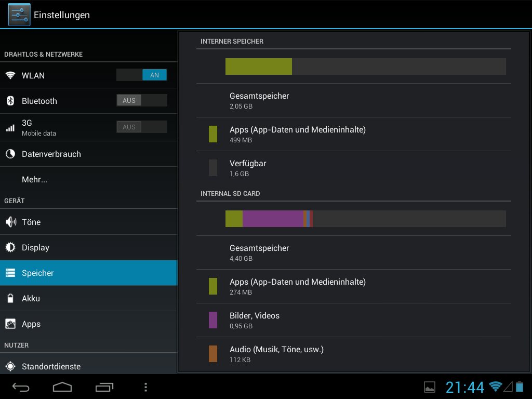The image size is (532, 399).
Task: Open Datenverbrauch settings
Action: tap(88, 154)
